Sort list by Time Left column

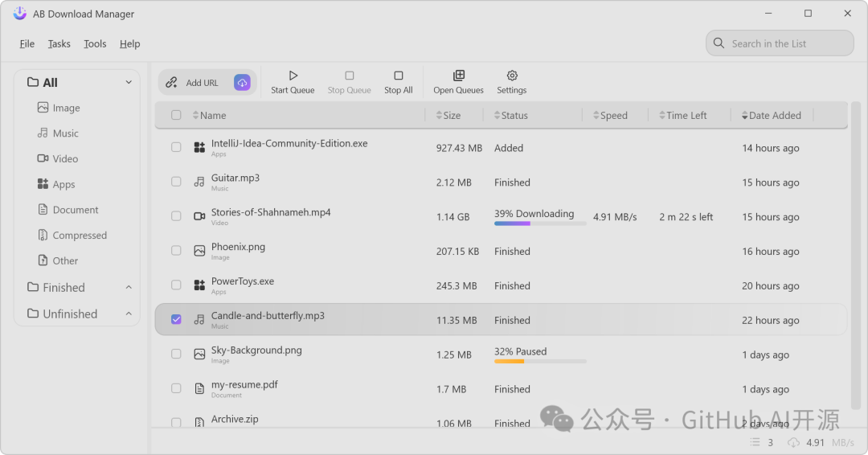(x=682, y=115)
